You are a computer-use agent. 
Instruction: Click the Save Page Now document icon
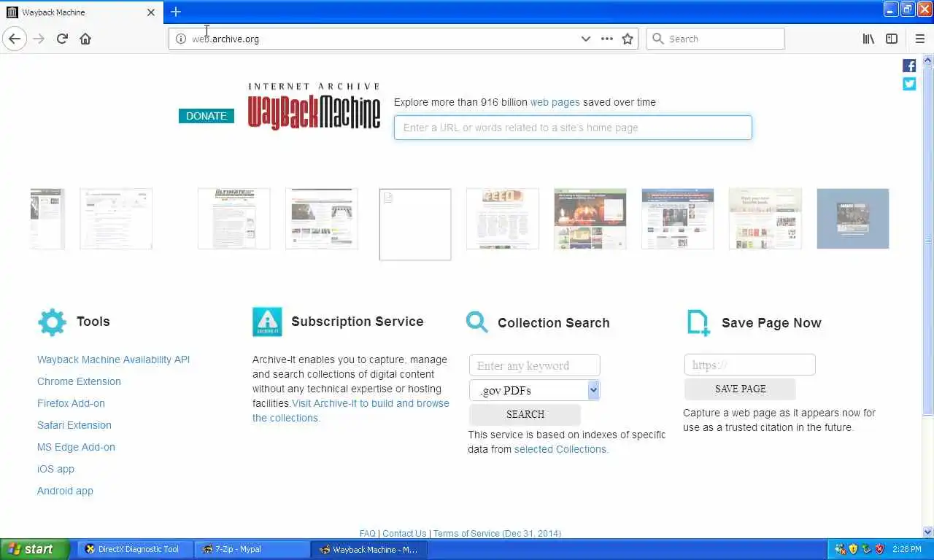tap(698, 322)
